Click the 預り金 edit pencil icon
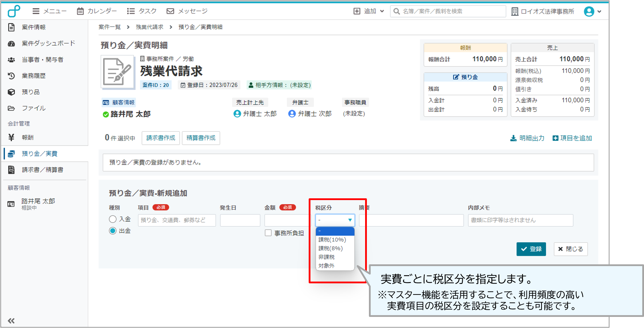The height and width of the screenshot is (328, 644). (x=456, y=77)
